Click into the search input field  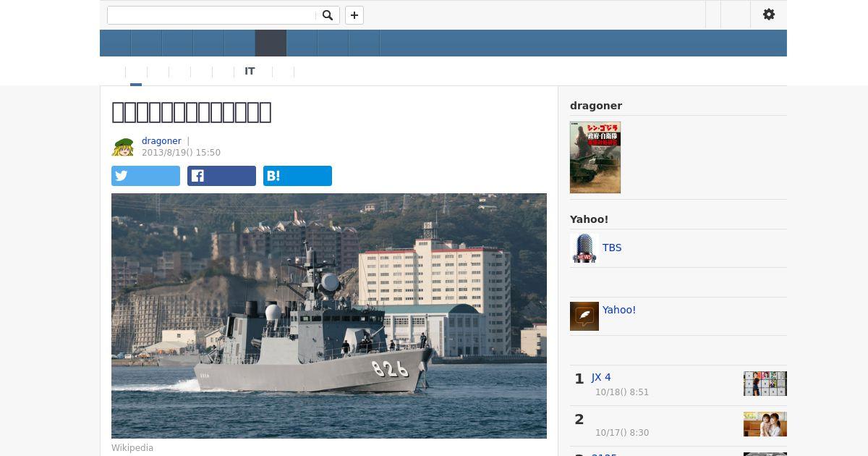pyautogui.click(x=212, y=15)
